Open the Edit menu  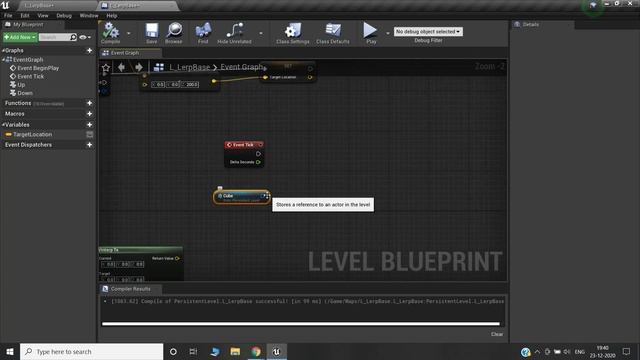coord(25,16)
